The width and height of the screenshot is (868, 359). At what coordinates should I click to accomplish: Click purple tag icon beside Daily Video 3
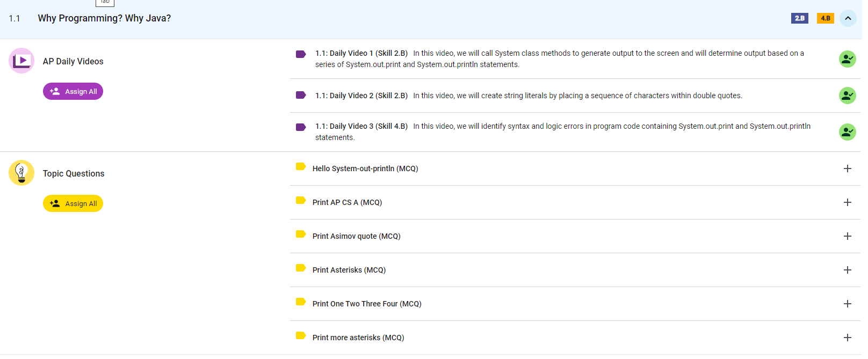[x=301, y=127]
